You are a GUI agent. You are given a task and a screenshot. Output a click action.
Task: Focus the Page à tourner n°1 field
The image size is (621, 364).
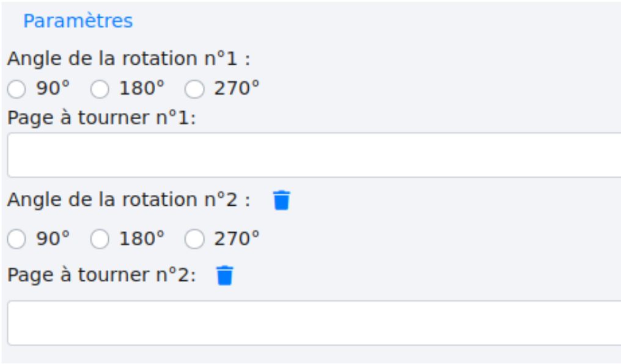click(313, 155)
